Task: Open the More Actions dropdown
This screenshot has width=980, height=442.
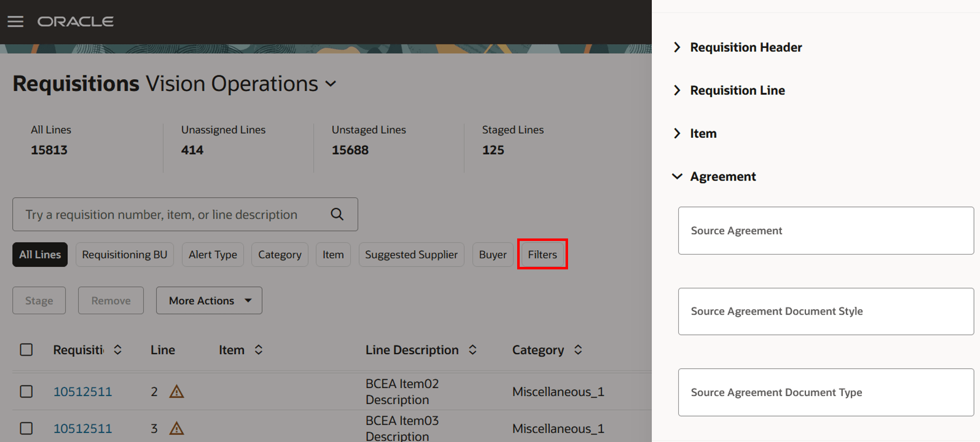Action: tap(209, 300)
